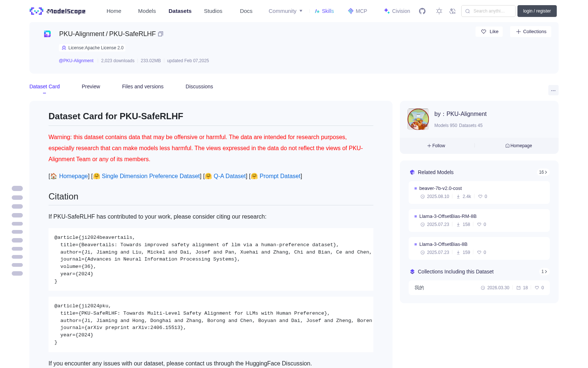Image resolution: width=588 pixels, height=368 pixels.
Task: Open the Skills link in header
Action: click(324, 11)
